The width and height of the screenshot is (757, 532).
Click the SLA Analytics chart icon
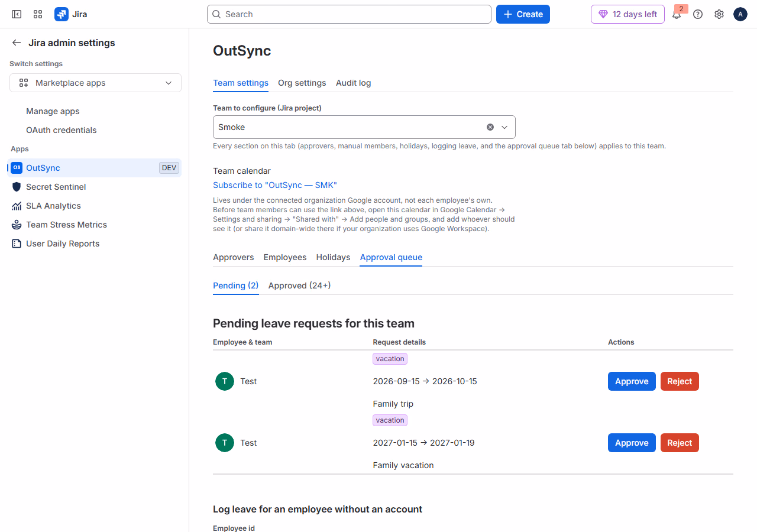pyautogui.click(x=17, y=206)
